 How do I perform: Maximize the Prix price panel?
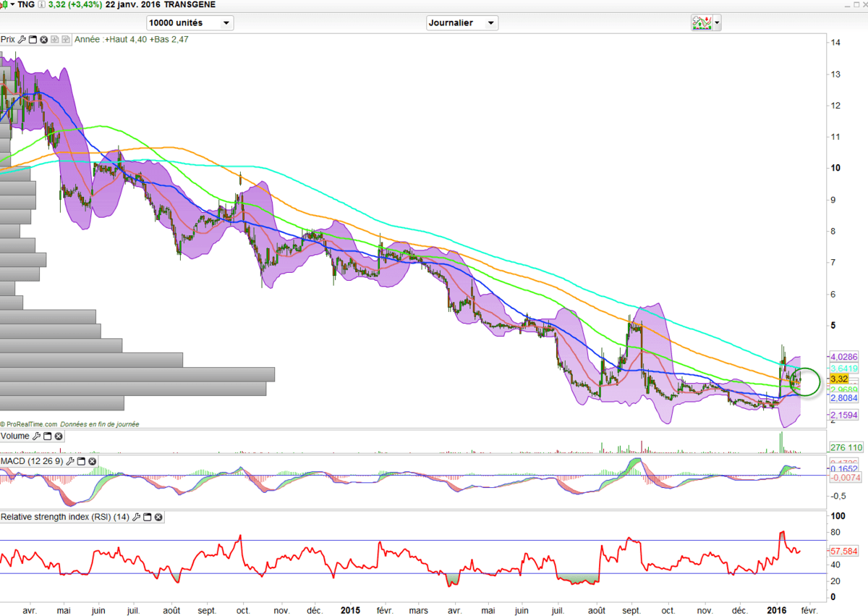[x=33, y=40]
